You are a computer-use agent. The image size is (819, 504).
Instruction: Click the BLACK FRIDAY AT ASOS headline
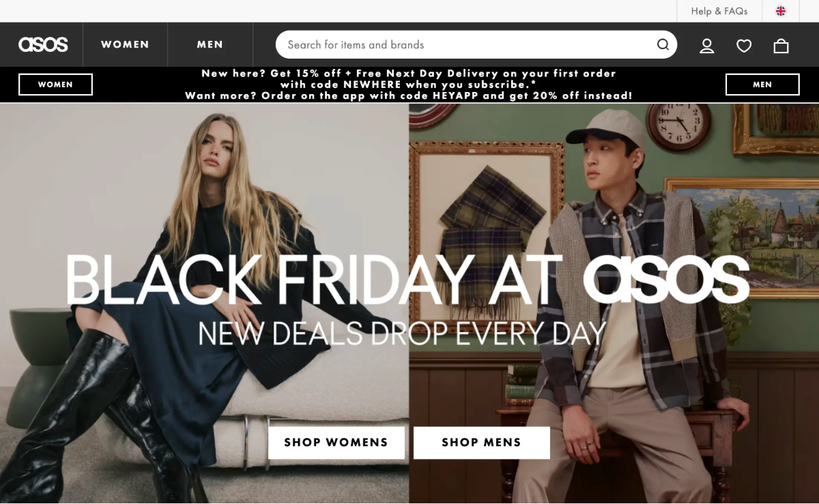pos(407,280)
